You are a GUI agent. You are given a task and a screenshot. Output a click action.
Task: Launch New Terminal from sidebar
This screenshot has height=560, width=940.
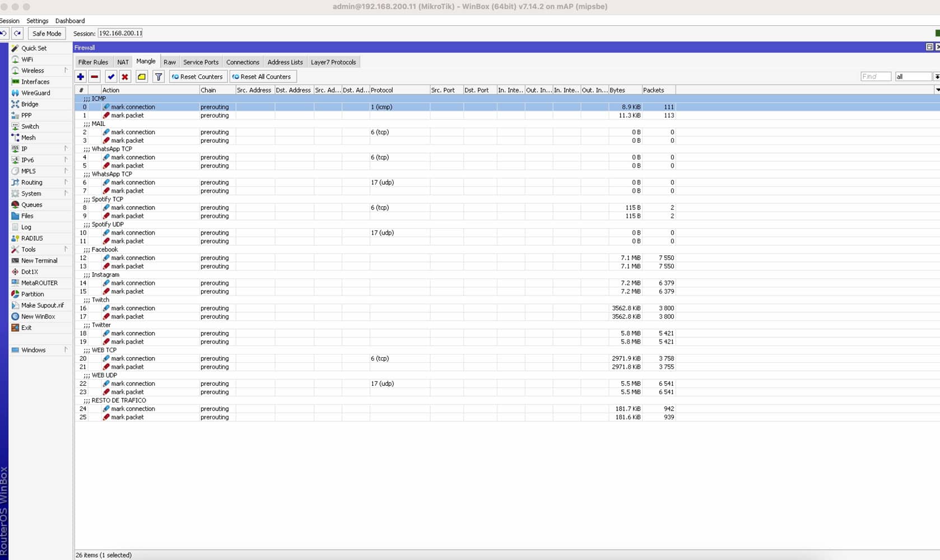click(x=39, y=261)
